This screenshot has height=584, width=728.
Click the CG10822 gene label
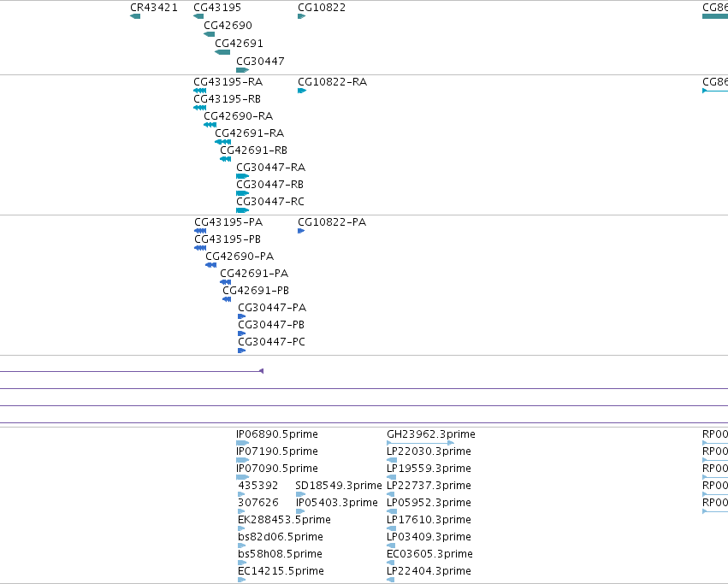[322, 8]
